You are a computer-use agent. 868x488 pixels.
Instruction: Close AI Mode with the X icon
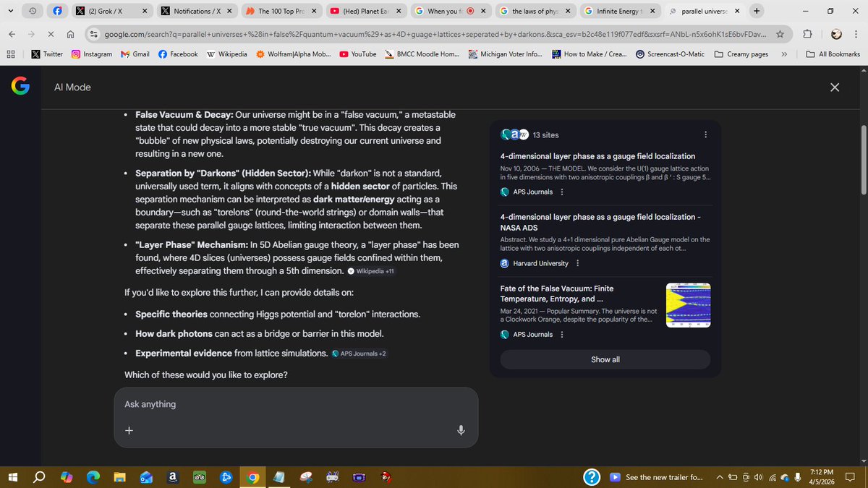(x=835, y=87)
